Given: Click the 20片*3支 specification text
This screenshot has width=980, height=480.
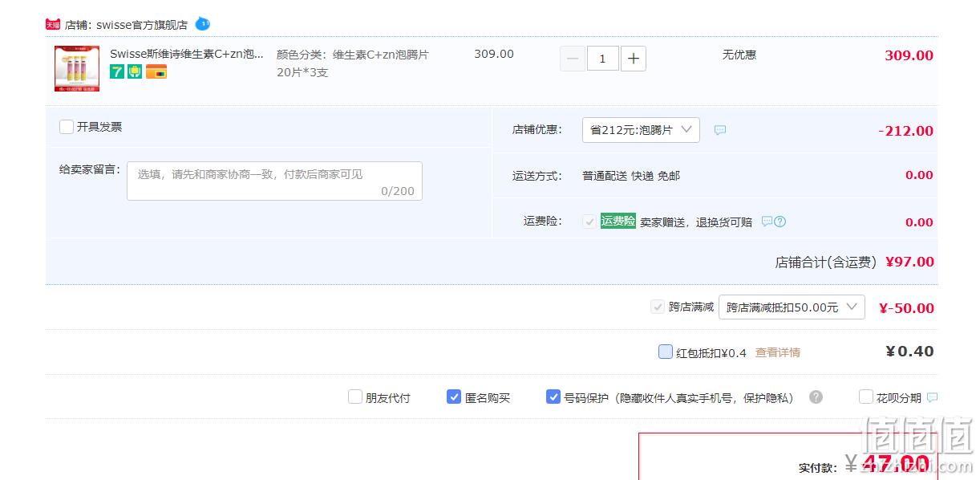Looking at the screenshot, I should coord(302,72).
